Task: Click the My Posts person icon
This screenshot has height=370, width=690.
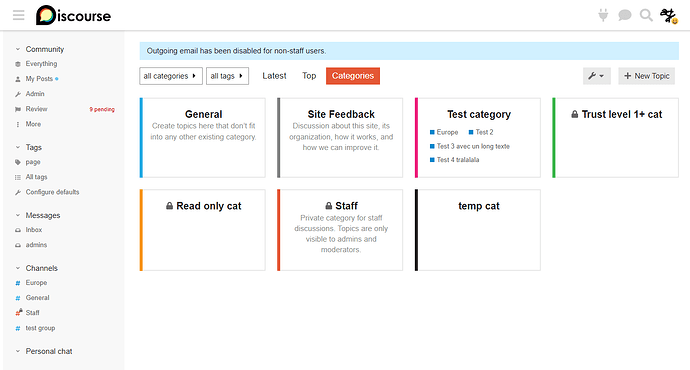Action: (x=18, y=79)
